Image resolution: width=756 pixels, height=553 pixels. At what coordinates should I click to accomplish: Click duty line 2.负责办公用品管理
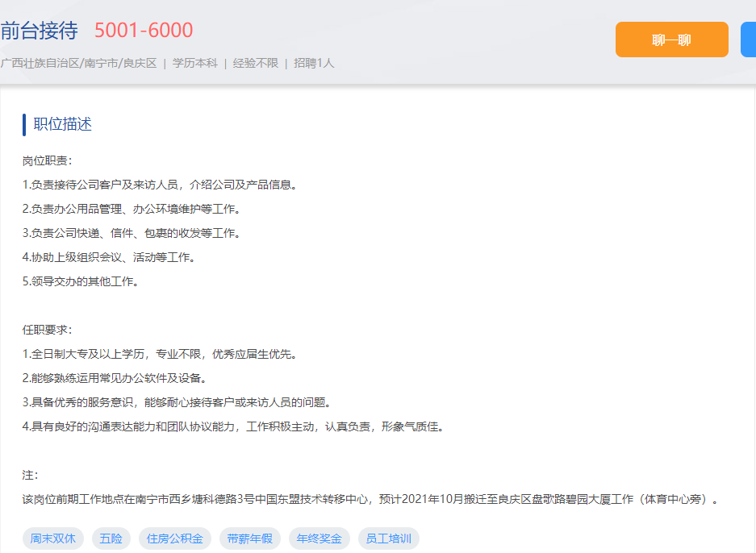click(133, 209)
